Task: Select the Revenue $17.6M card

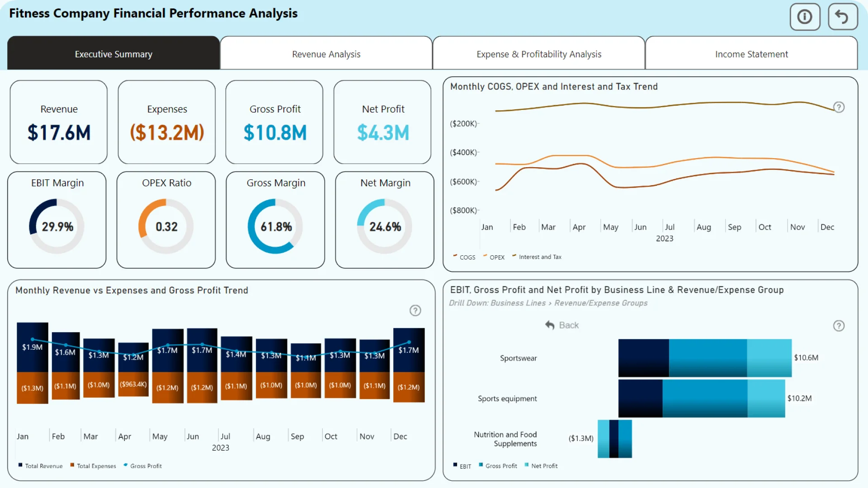Action: tap(59, 122)
